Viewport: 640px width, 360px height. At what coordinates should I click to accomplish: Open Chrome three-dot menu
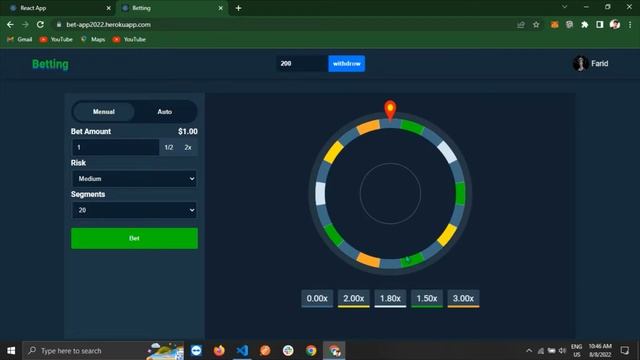coord(630,25)
